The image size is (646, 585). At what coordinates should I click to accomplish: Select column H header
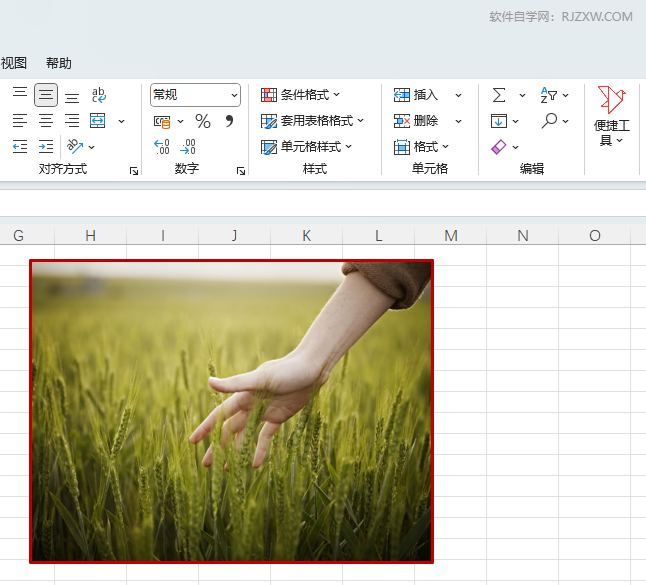click(x=91, y=235)
